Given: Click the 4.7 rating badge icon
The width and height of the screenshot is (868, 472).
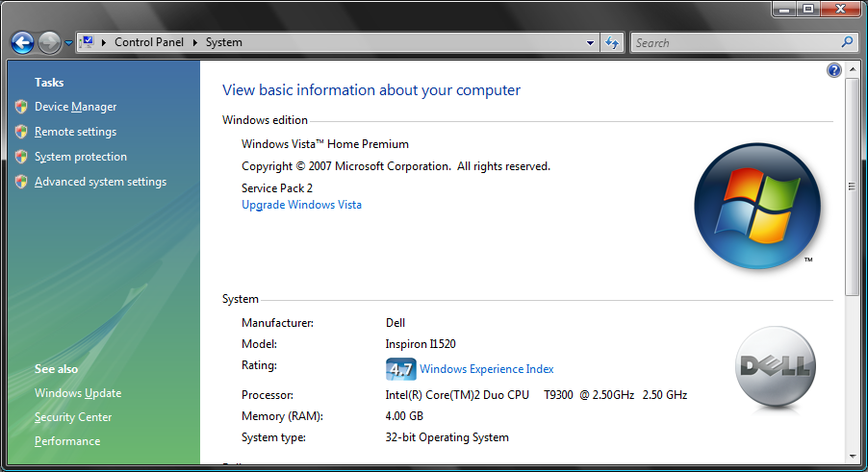Looking at the screenshot, I should 400,368.
